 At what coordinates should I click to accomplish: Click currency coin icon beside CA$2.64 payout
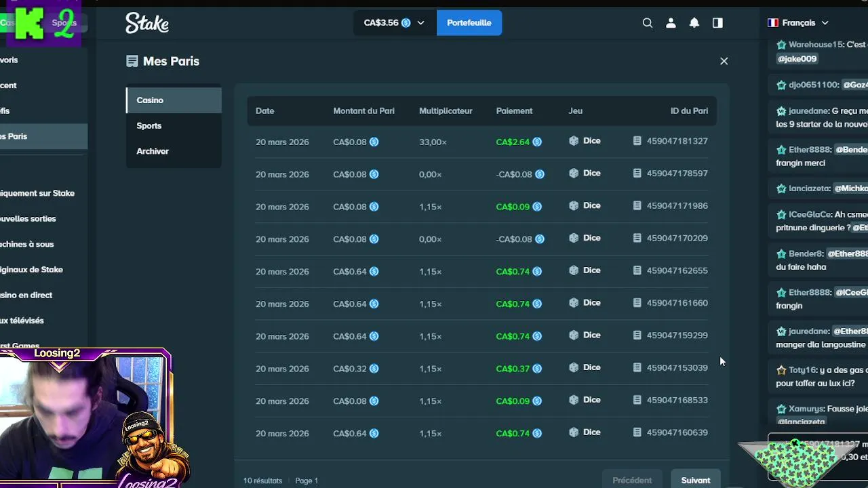point(537,142)
